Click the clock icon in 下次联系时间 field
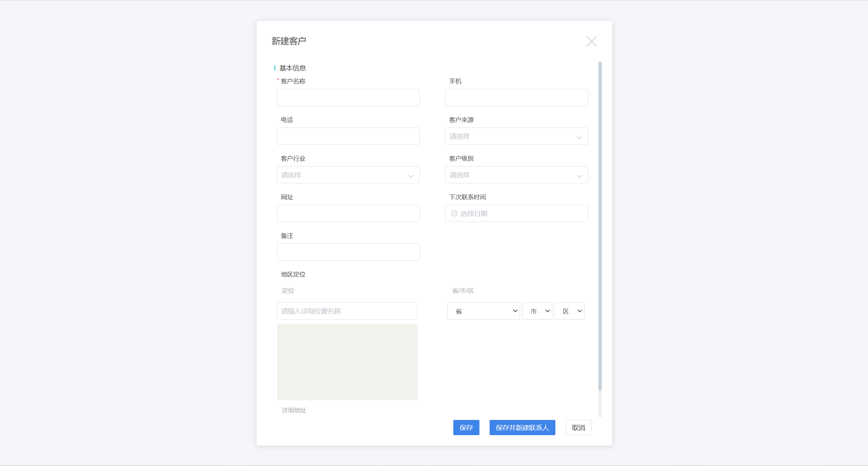This screenshot has width=868, height=466. [454, 213]
